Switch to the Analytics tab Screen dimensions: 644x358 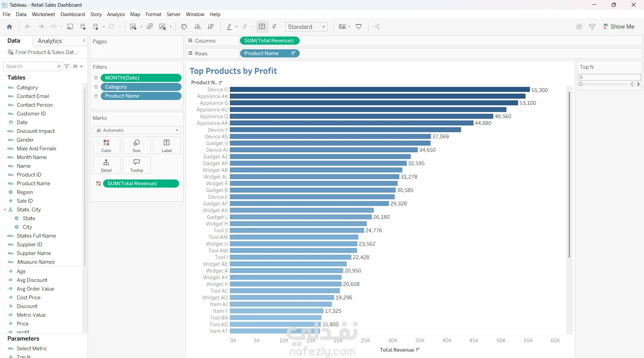[x=50, y=41]
